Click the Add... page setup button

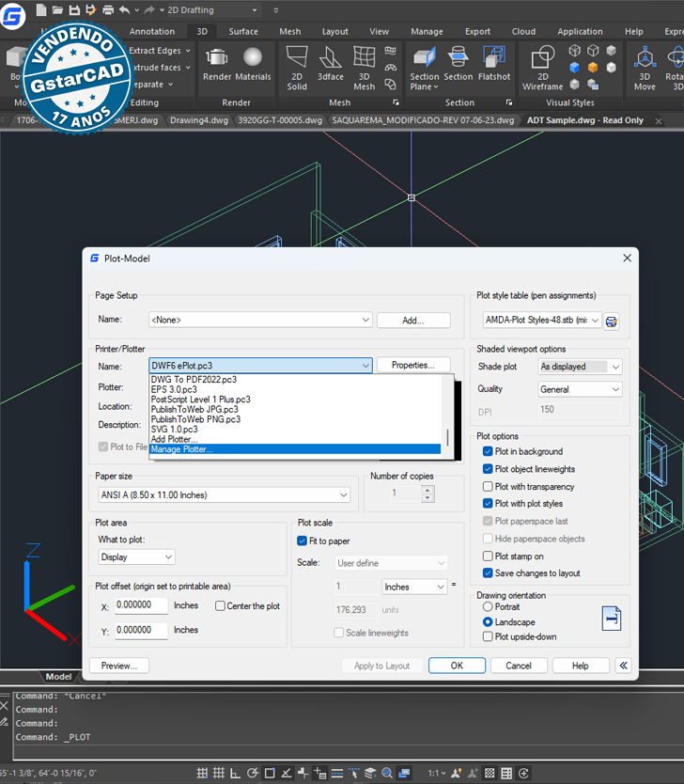413,320
